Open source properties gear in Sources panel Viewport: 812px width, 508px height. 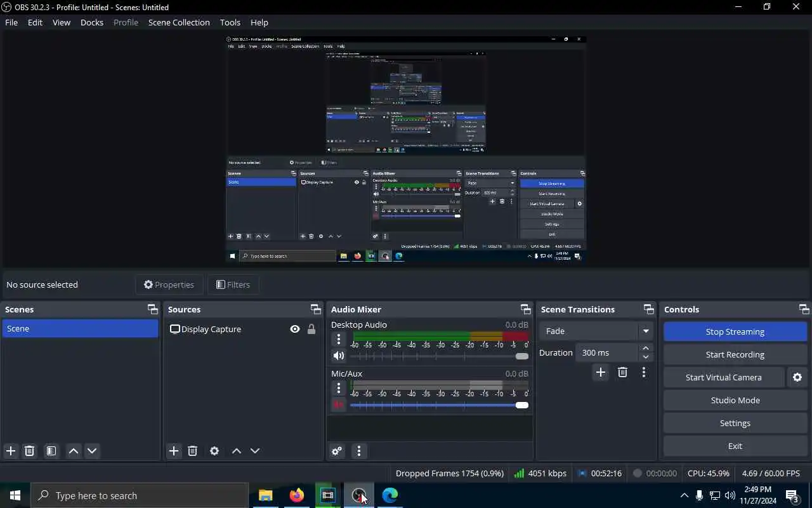214,451
